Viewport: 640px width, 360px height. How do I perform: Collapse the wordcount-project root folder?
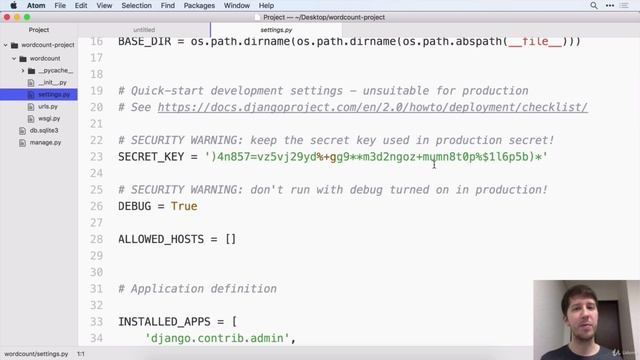6,45
